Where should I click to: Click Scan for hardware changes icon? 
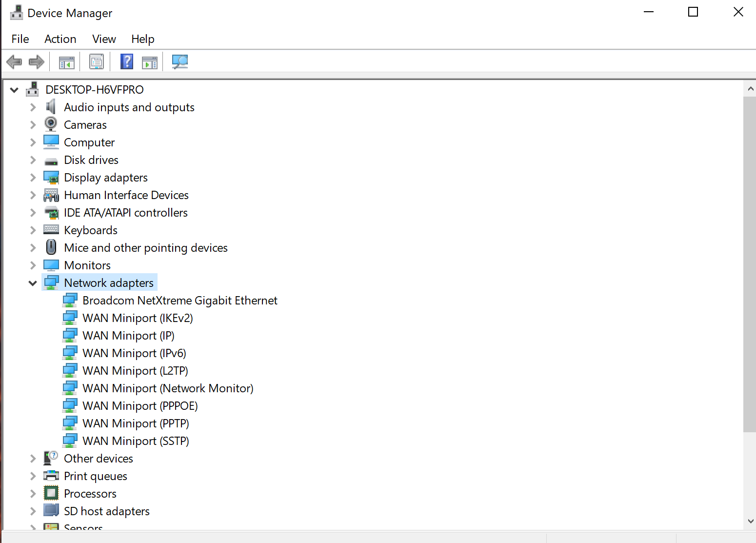180,61
